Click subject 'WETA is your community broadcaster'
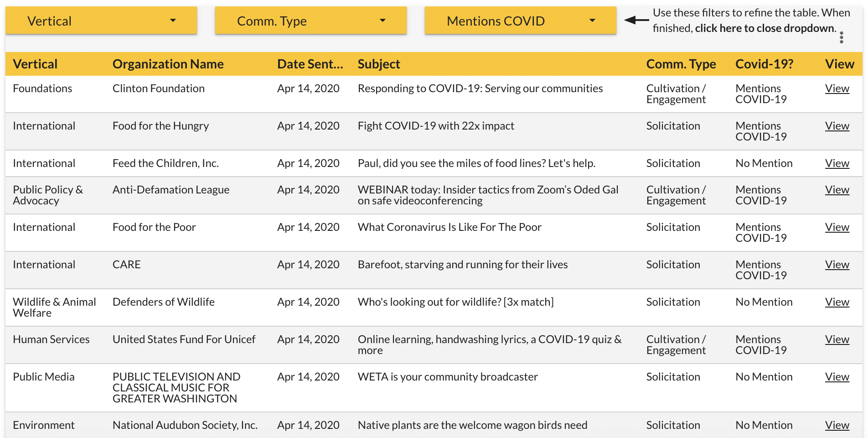The width and height of the screenshot is (868, 438). pyautogui.click(x=448, y=377)
